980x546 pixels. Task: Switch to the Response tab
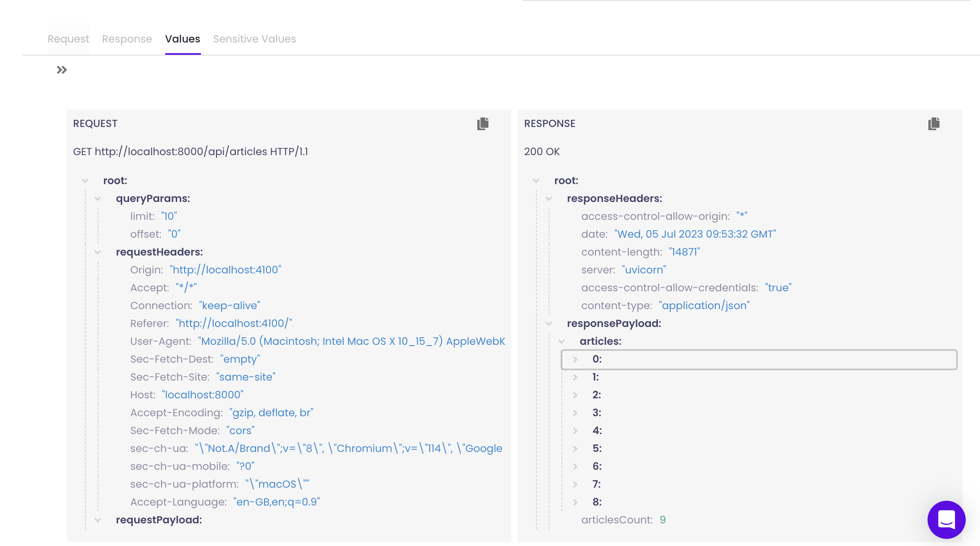(x=127, y=39)
